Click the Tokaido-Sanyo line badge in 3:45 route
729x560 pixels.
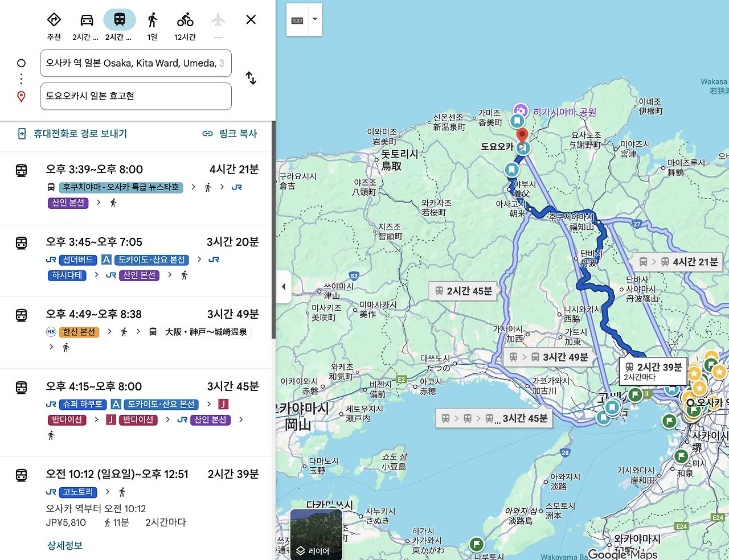point(151,260)
